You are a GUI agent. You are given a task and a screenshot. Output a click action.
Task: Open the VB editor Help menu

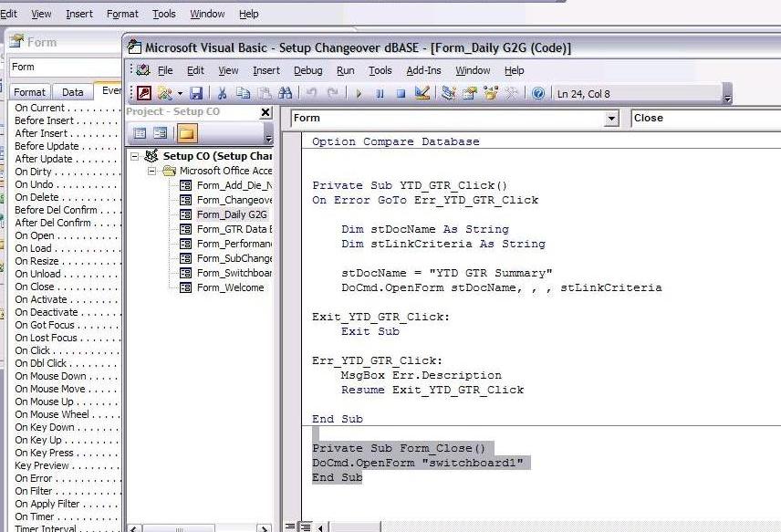coord(514,71)
